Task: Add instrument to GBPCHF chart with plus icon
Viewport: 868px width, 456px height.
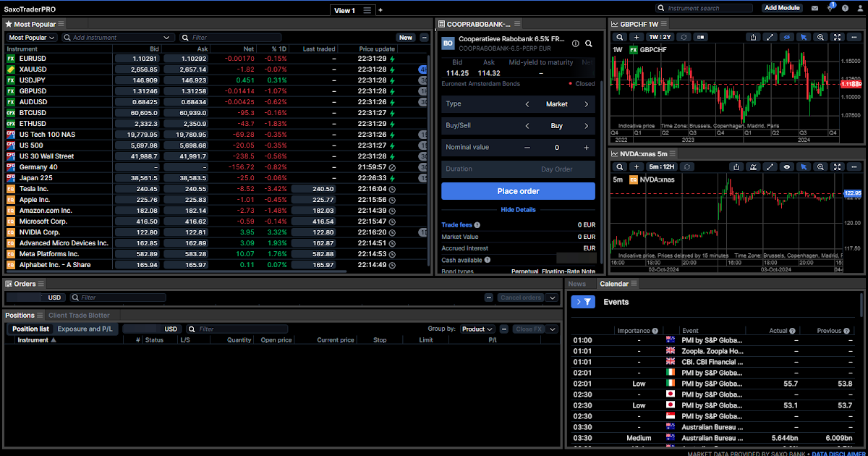Action: (637, 37)
